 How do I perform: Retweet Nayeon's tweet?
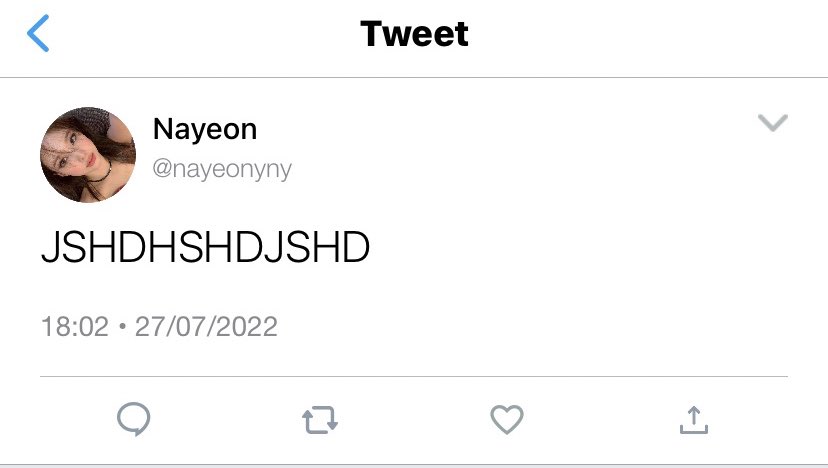(x=320, y=420)
